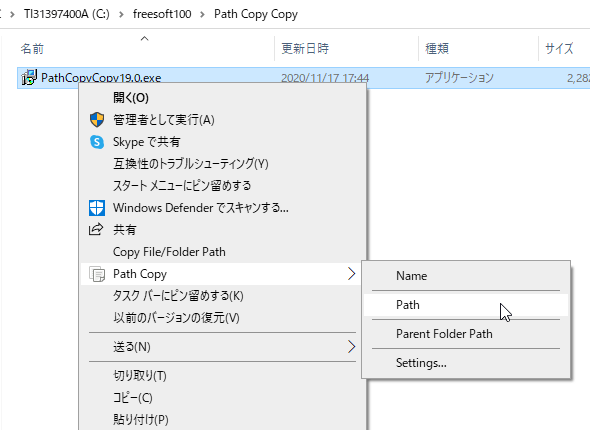Viewport: 590px width, 430px height.
Task: Sort by 更新日時 column header
Action: tap(305, 49)
